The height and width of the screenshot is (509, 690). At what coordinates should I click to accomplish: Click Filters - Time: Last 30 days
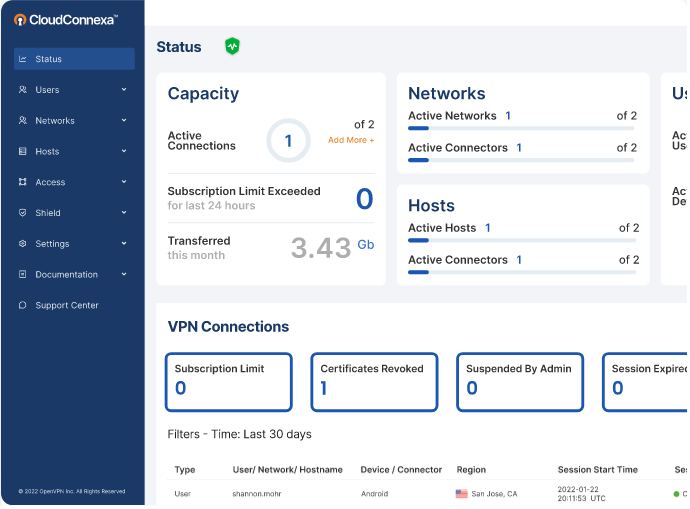coord(239,434)
